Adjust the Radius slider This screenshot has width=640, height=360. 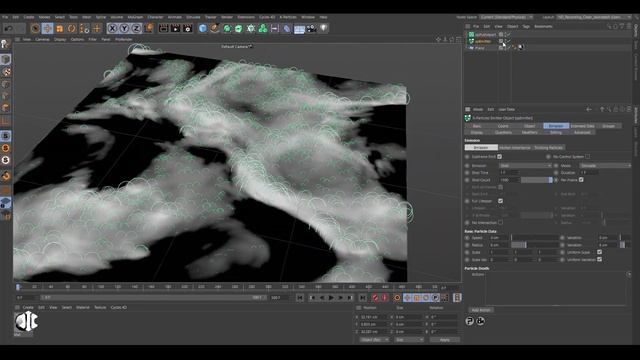(535, 245)
